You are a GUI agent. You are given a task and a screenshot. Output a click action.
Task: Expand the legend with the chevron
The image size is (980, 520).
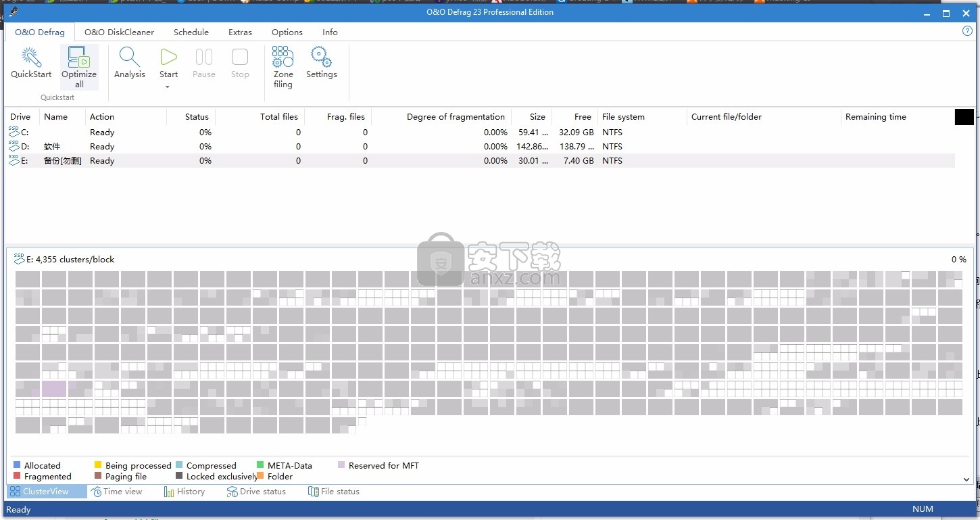coord(966,479)
